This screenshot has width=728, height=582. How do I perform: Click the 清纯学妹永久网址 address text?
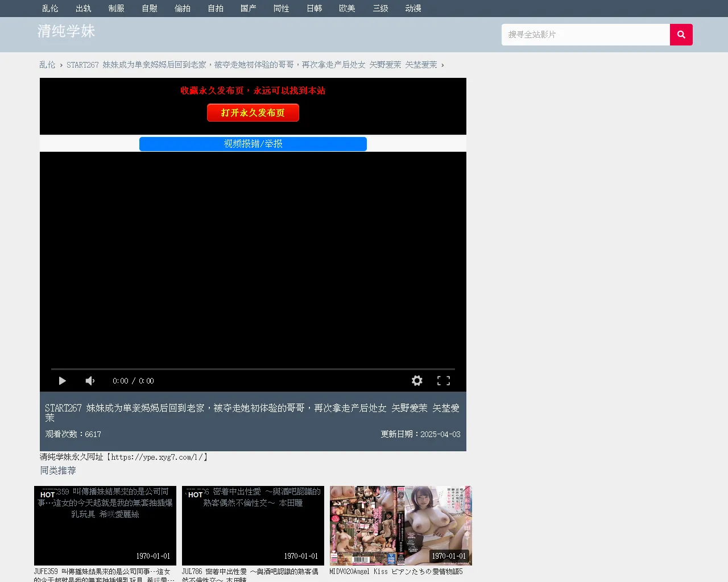point(125,457)
